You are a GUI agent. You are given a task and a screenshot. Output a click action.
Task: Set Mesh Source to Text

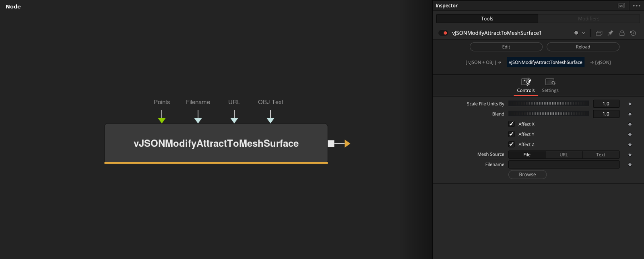tap(601, 155)
